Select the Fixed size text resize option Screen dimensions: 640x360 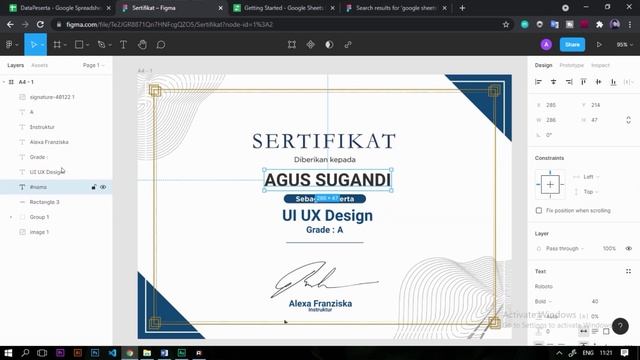(x=606, y=331)
